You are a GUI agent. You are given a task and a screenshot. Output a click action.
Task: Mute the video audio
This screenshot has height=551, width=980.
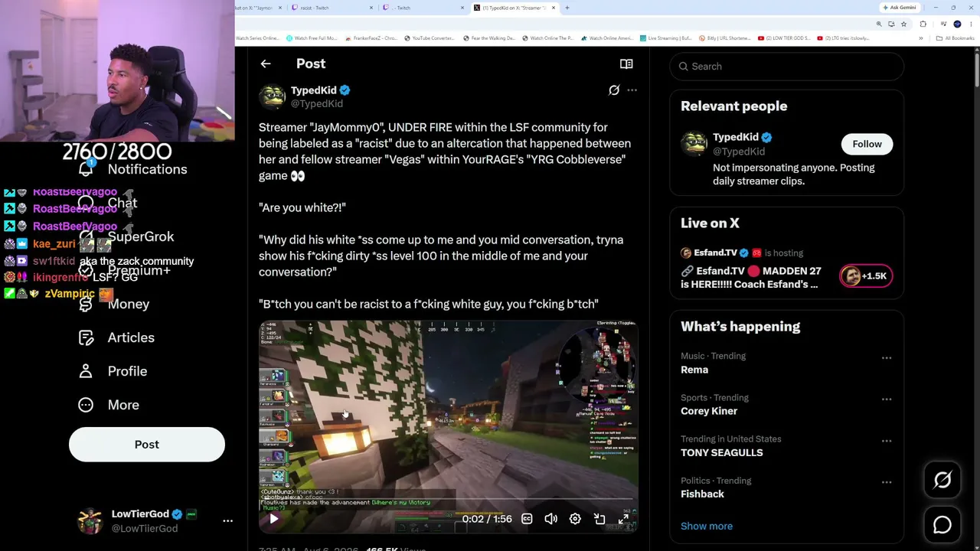(550, 519)
